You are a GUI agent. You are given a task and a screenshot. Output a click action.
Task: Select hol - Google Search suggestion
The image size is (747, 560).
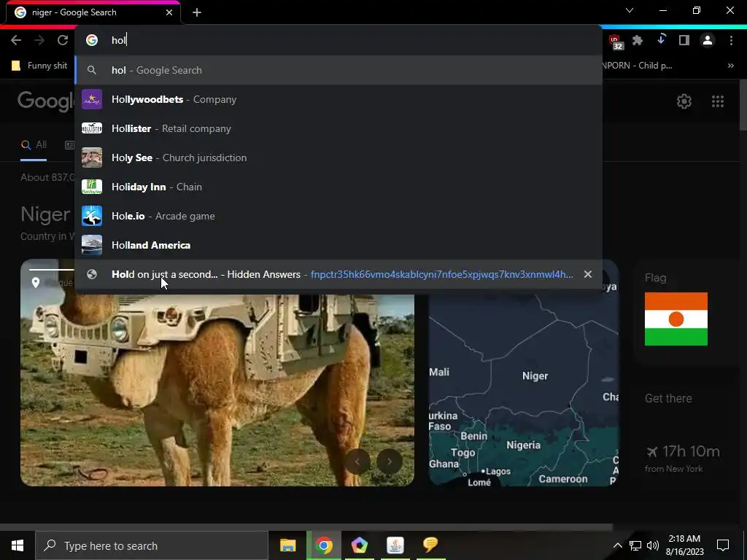[338, 70]
